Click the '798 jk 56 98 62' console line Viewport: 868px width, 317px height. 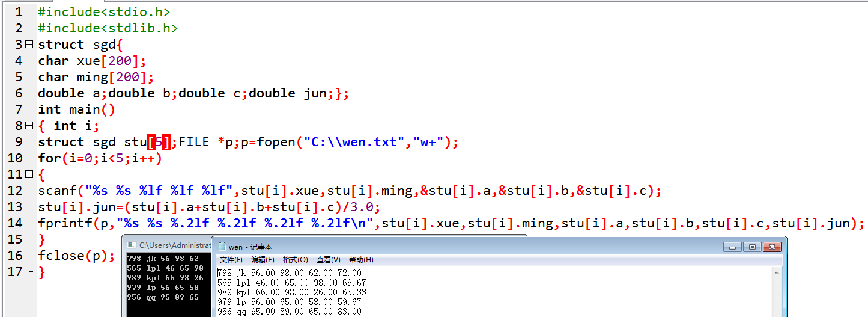[163, 259]
